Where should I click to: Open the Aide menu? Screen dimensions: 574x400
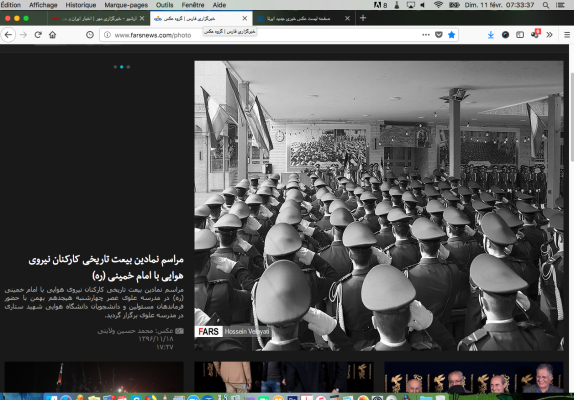(x=219, y=5)
